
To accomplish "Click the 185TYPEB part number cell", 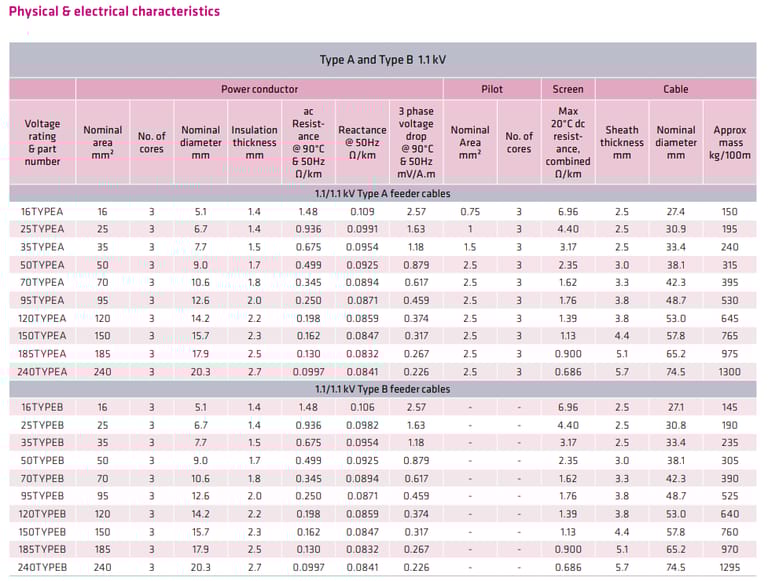I will click(42, 549).
